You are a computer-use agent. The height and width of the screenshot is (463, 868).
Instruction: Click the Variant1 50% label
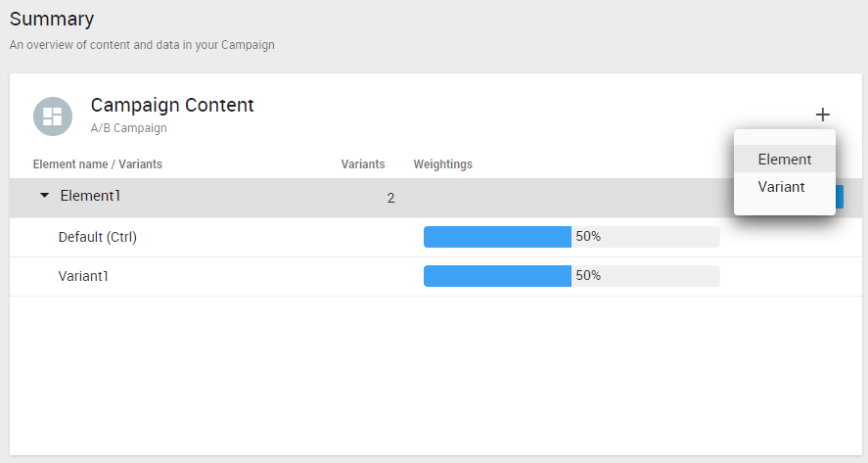pyautogui.click(x=588, y=276)
